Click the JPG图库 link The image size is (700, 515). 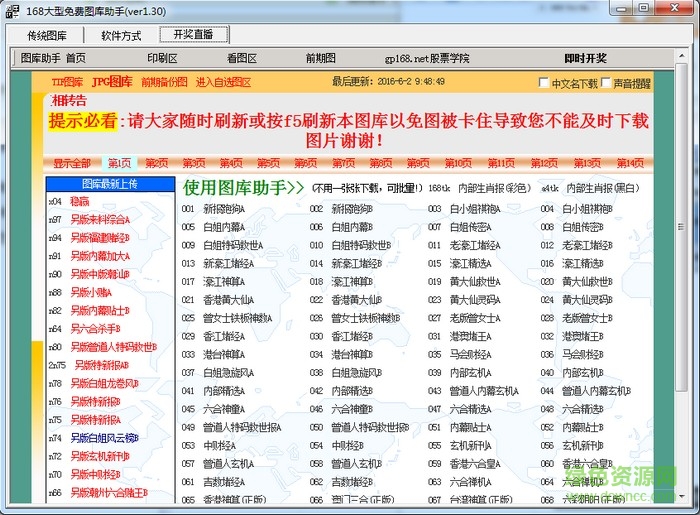(112, 82)
